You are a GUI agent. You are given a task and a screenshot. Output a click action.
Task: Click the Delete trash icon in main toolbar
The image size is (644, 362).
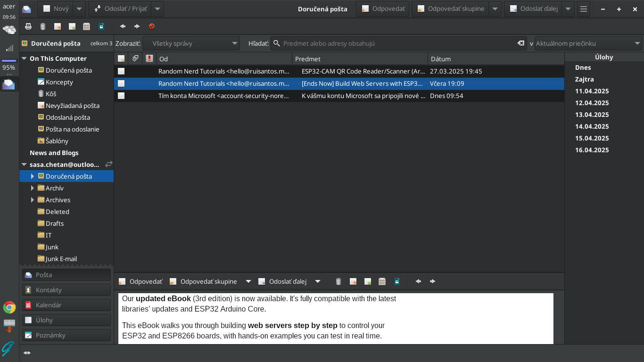(x=43, y=26)
